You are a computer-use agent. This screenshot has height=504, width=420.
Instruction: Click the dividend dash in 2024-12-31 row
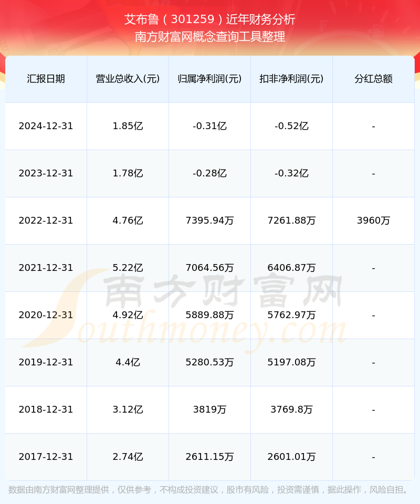pyautogui.click(x=373, y=127)
